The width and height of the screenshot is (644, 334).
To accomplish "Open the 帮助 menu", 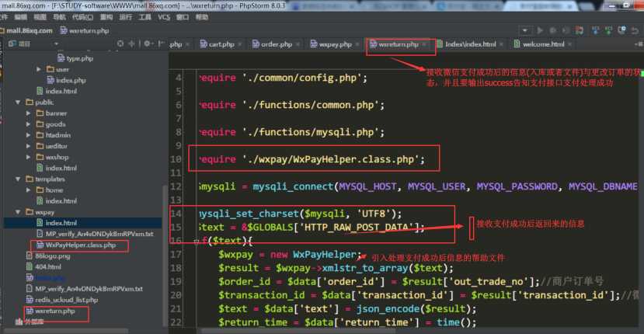I will point(202,17).
